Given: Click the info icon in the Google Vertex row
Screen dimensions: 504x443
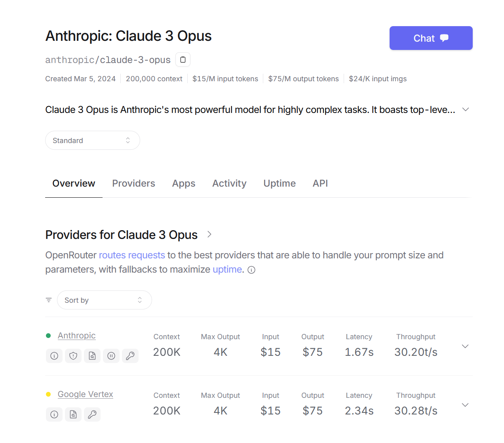Looking at the screenshot, I should (54, 414).
